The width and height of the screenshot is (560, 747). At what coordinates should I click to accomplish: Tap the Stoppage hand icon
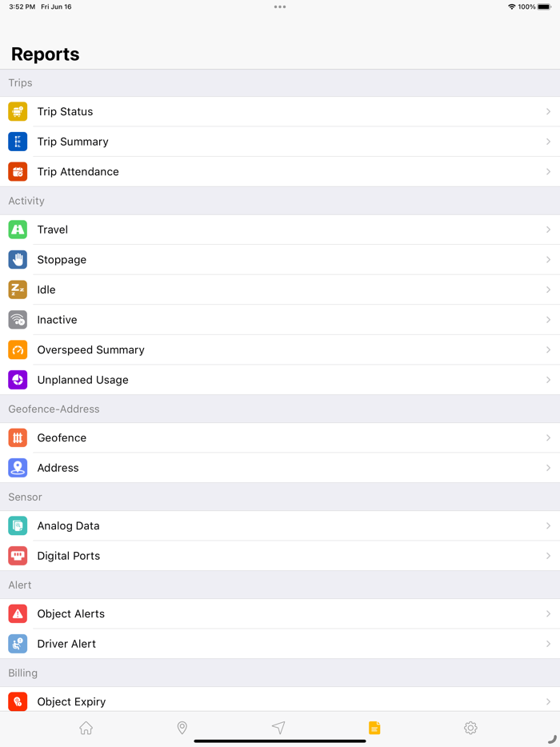coord(18,260)
